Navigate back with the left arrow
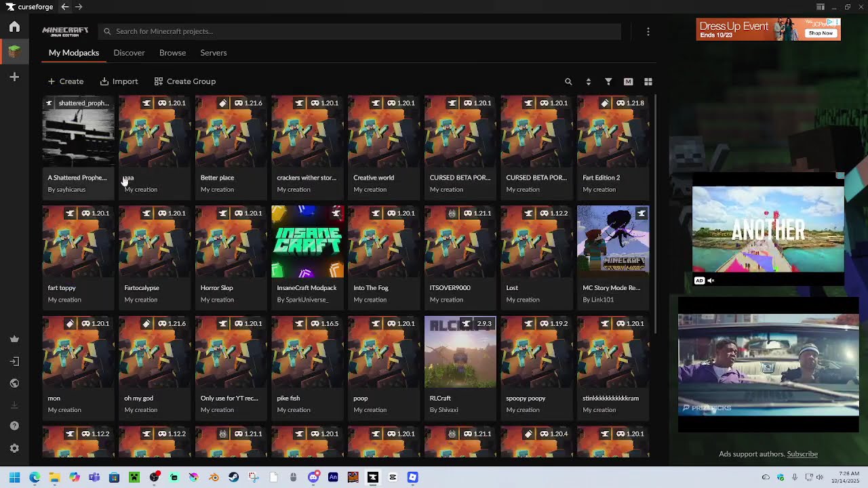This screenshot has height=488, width=868. [64, 7]
